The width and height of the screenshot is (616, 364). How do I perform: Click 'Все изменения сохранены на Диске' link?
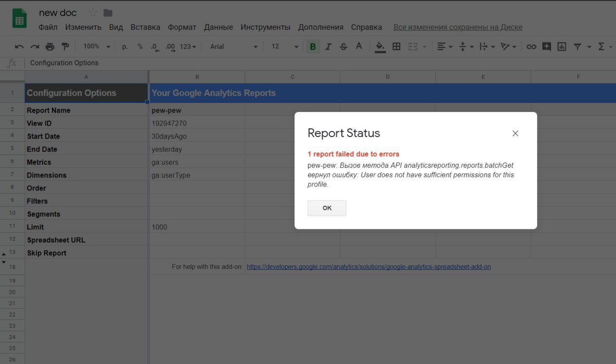coord(458,27)
